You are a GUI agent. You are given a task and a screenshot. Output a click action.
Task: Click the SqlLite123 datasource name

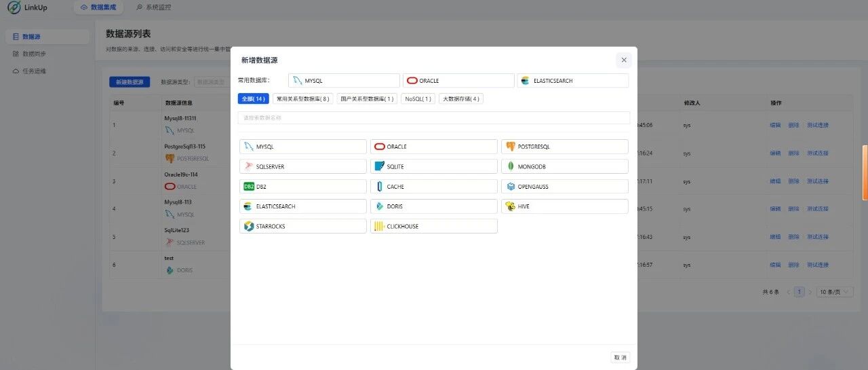[177, 230]
